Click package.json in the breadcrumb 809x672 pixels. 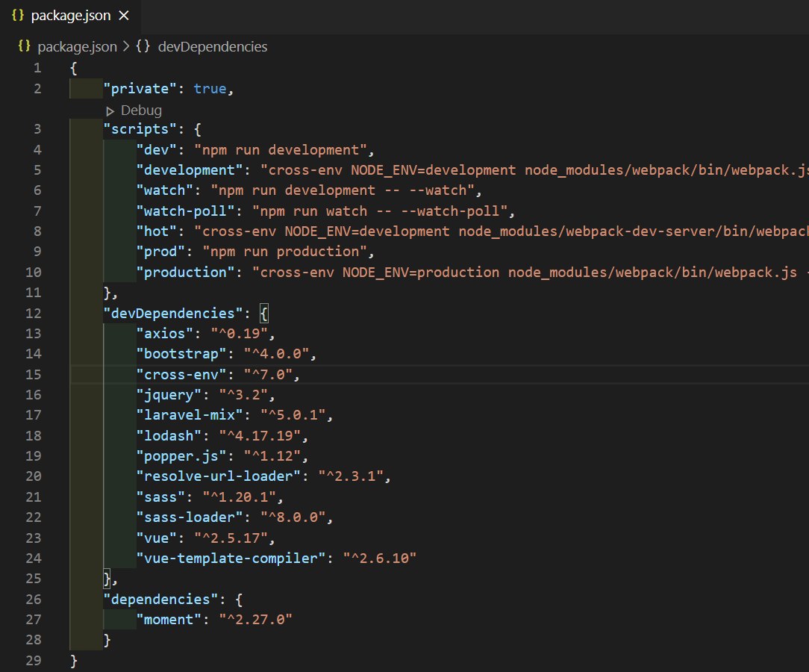[x=78, y=47]
